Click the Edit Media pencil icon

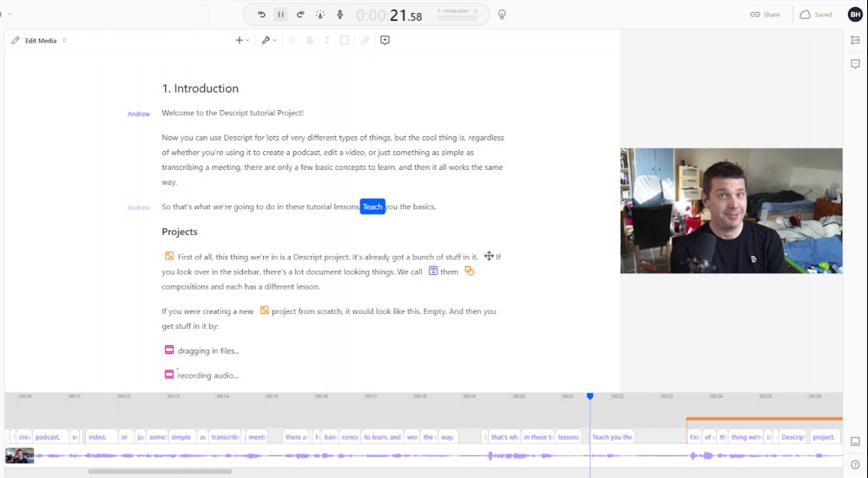coord(16,41)
